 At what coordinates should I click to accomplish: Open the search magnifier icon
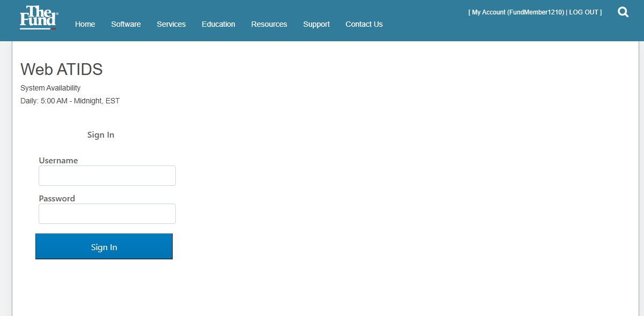tap(623, 12)
